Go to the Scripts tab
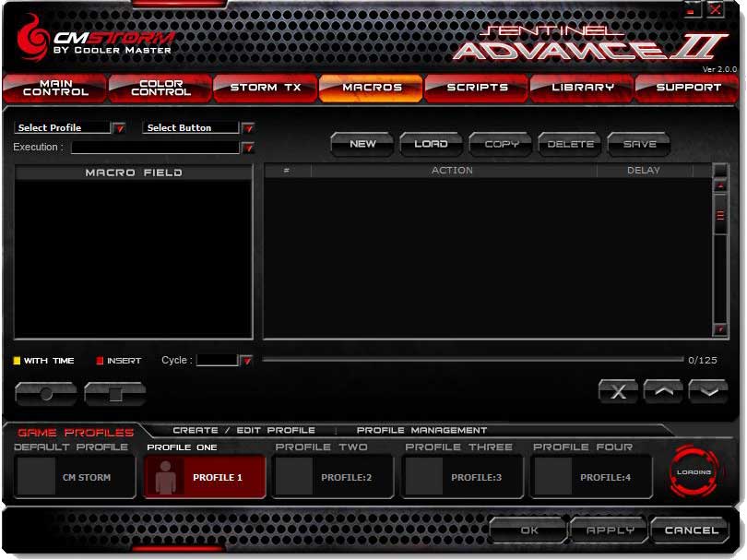Screen dimensions: 747x560 point(477,88)
